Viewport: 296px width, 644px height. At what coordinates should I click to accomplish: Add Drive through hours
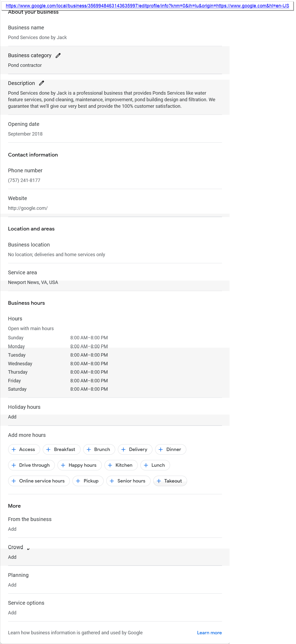(31, 465)
